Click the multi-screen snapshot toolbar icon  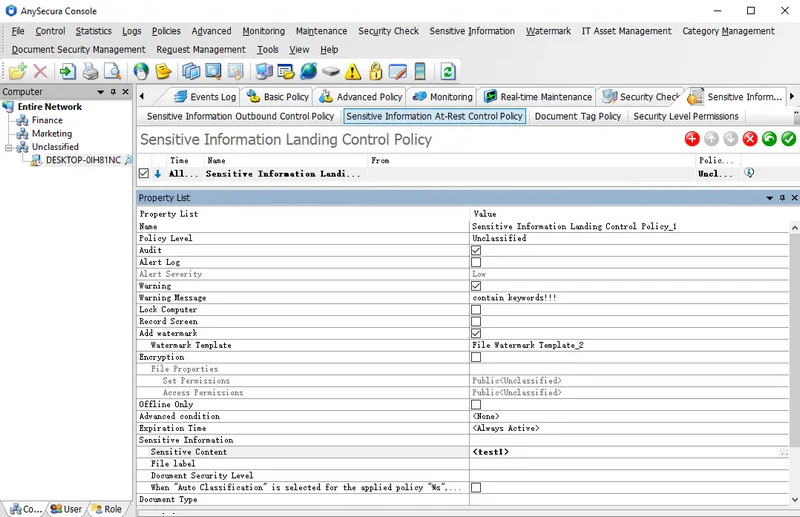(x=191, y=71)
